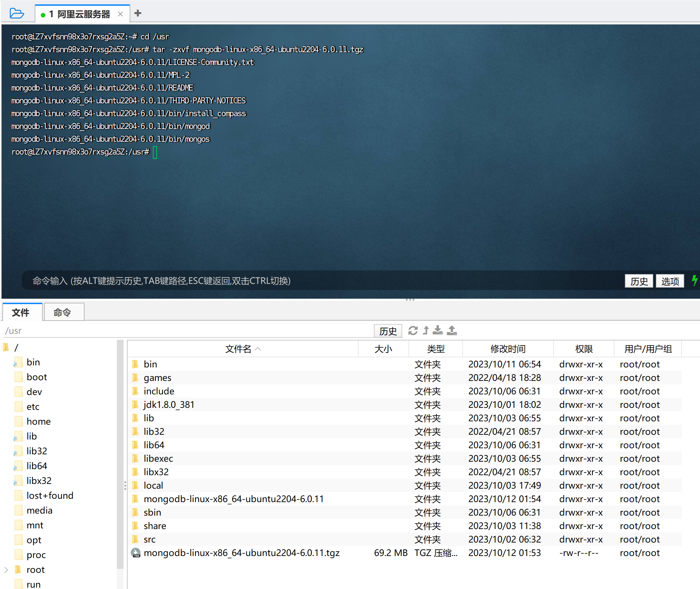
Task: Open the 选项 options button
Action: point(670,281)
